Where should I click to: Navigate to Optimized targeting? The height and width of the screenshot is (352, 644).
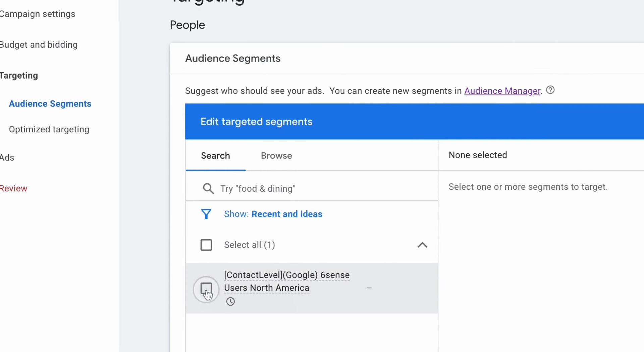click(49, 129)
